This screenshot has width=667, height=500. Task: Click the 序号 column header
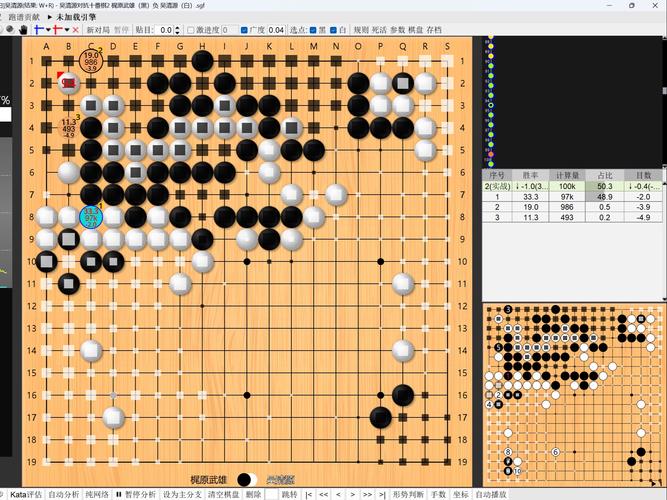(497, 175)
